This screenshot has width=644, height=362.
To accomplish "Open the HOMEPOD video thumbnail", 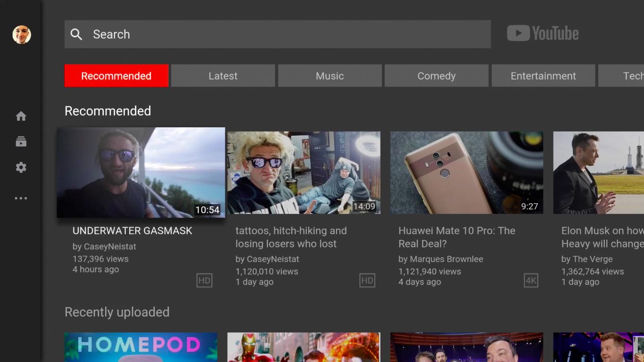I will (141, 347).
